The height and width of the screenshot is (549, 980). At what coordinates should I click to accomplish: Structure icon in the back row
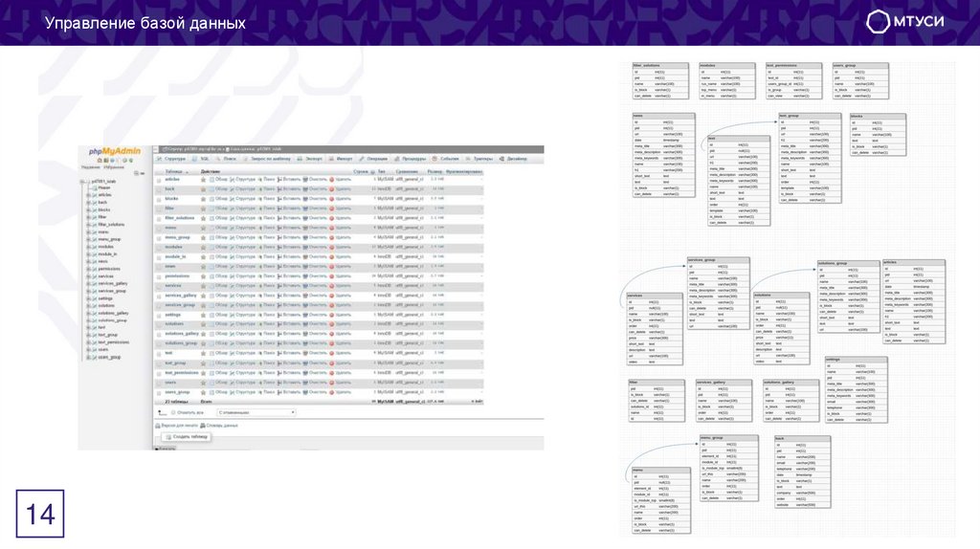click(x=233, y=189)
